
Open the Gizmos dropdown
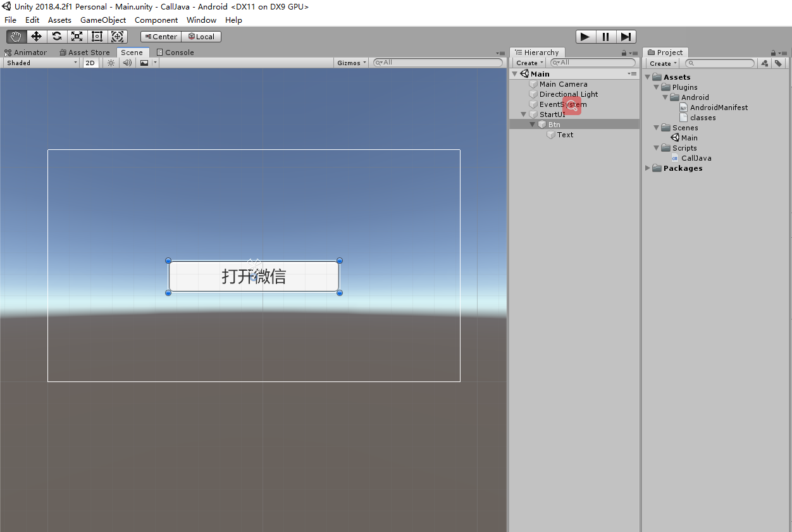click(350, 62)
